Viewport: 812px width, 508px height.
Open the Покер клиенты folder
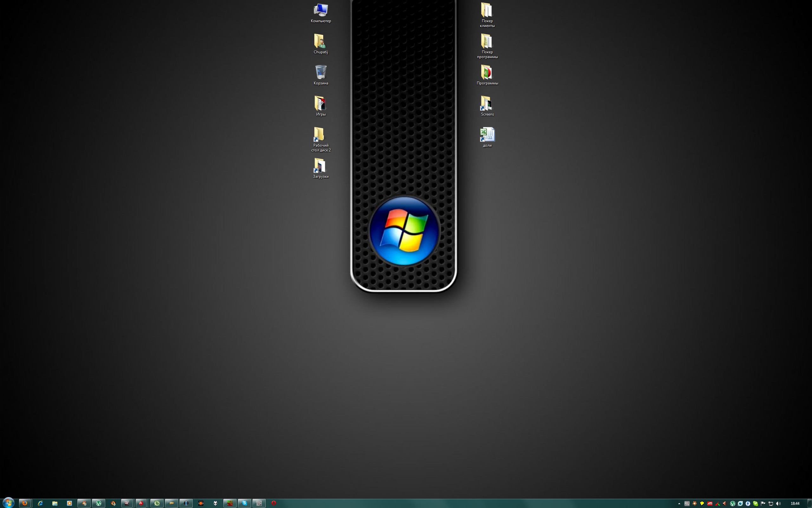pos(487,15)
